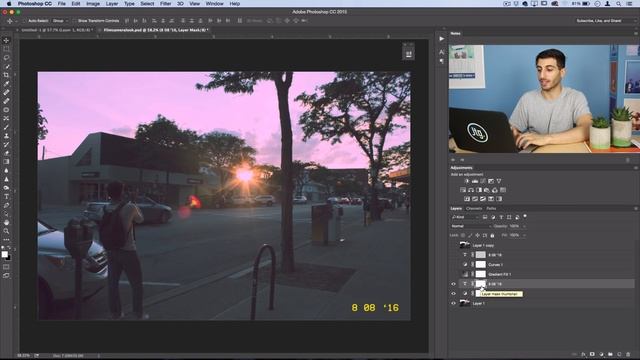Hide the selected 8 08 '16 text layer
Screen dimensions: 640x360
click(453, 284)
